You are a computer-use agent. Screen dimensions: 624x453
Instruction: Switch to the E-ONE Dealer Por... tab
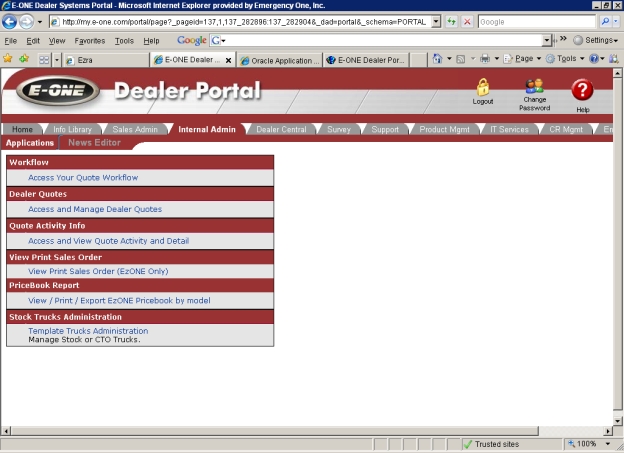[x=366, y=60]
